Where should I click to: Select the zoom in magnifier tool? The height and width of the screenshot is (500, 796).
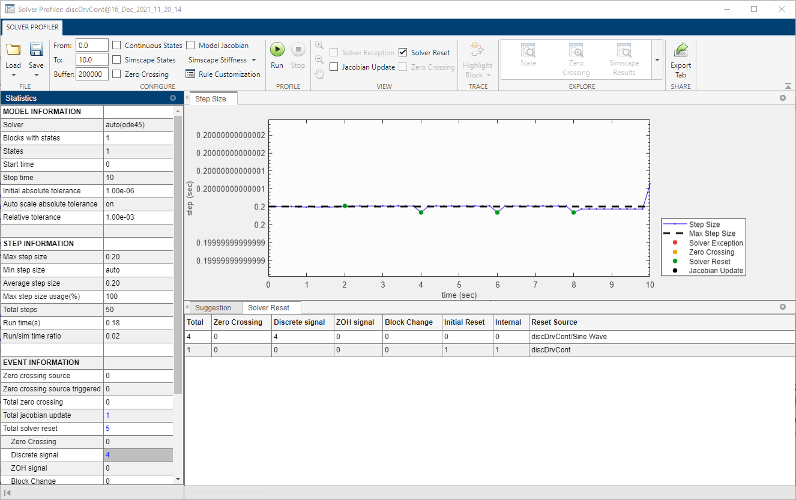point(319,45)
